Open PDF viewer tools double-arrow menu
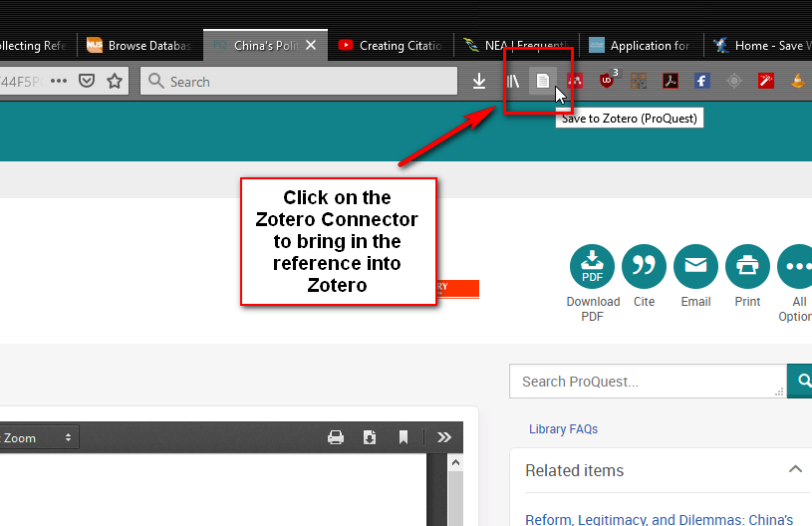Viewport: 812px width, 526px height. point(443,437)
